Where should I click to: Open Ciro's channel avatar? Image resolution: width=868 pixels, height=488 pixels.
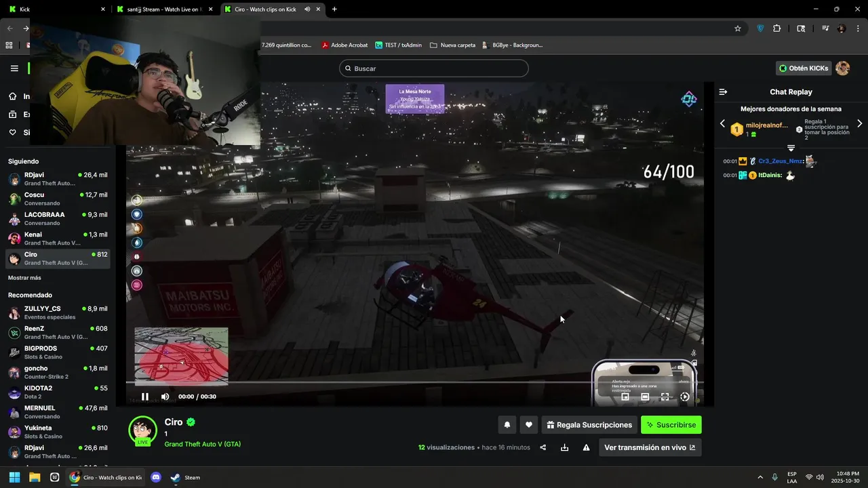pyautogui.click(x=142, y=430)
